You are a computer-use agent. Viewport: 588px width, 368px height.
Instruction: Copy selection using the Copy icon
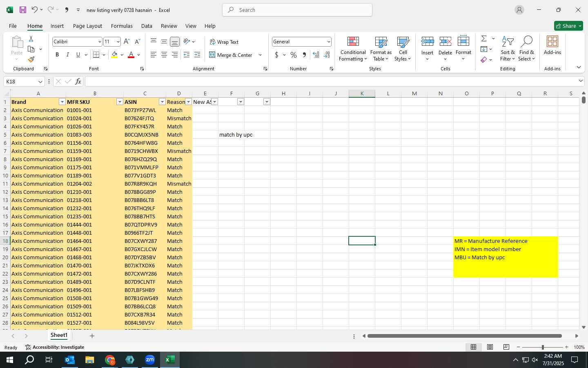(x=31, y=49)
